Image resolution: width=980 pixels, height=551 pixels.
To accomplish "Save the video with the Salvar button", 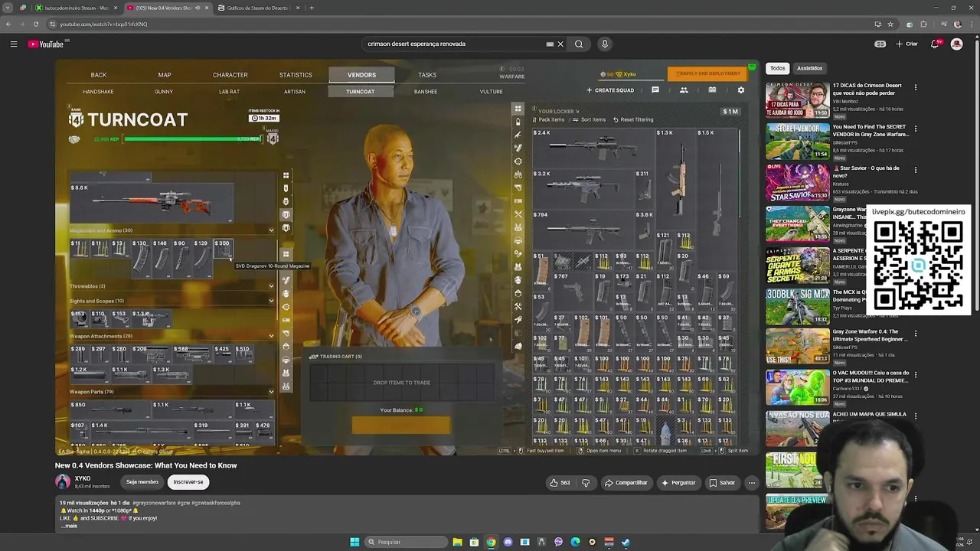I will (722, 483).
